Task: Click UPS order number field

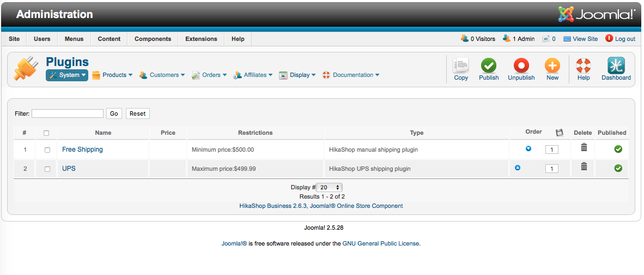Action: tap(551, 169)
